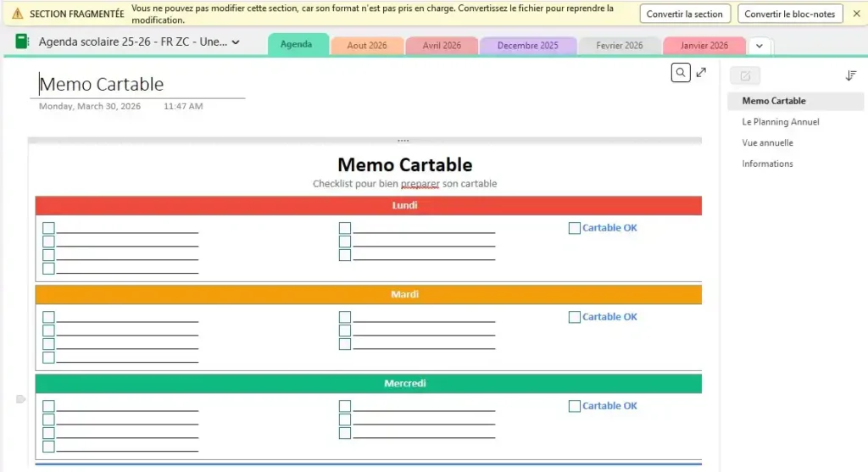Click the warning triangle icon
Image resolution: width=868 pixels, height=472 pixels.
18,14
